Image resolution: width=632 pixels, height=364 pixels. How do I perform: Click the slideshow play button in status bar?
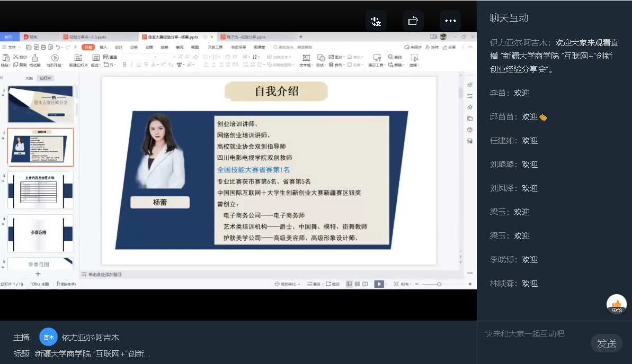[x=379, y=284]
